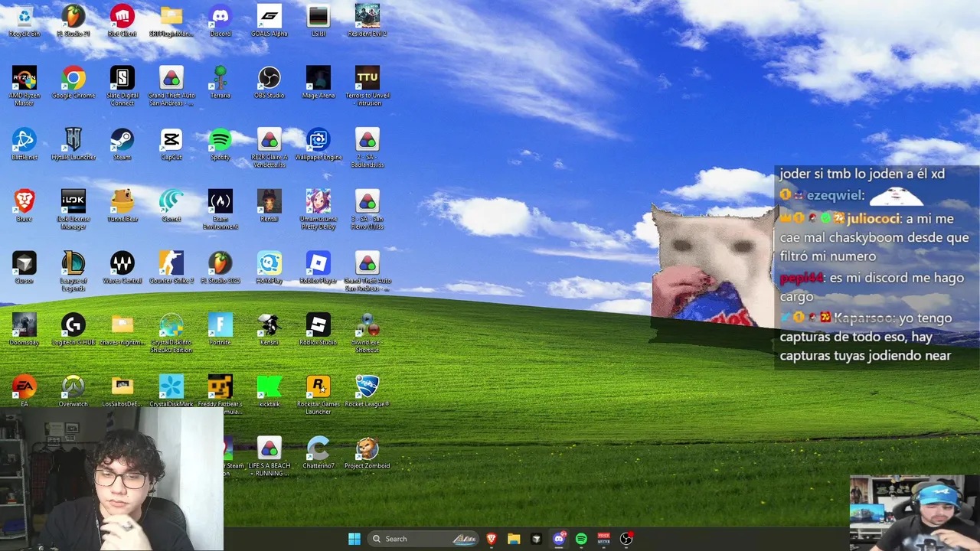Select the LS.lsl file icon

click(318, 21)
